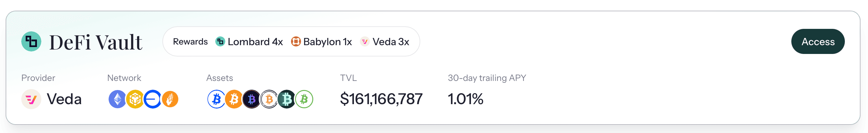
Task: Click the BNB Chain network icon
Action: click(x=135, y=99)
